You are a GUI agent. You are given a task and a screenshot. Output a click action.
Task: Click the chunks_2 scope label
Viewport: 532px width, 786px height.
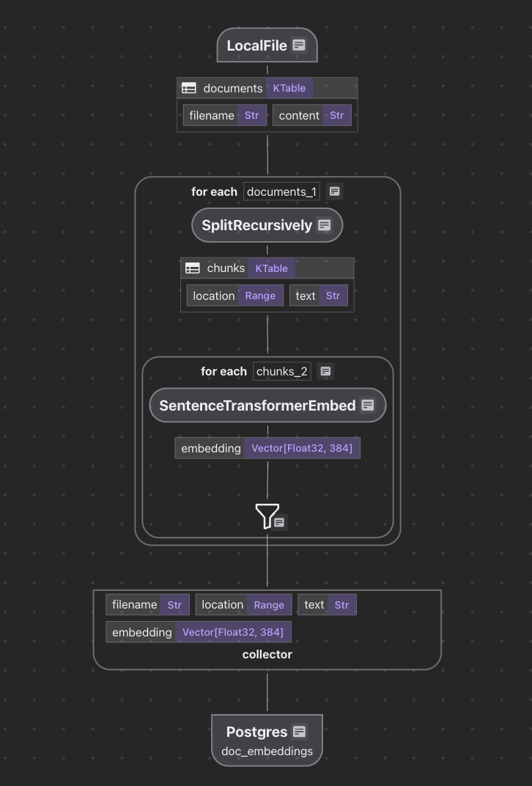[282, 371]
